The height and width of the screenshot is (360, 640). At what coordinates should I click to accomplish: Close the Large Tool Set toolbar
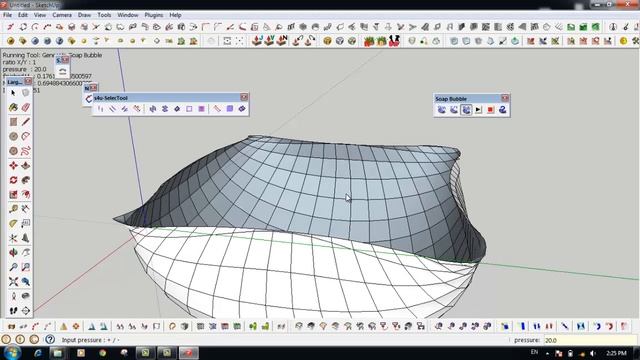coord(28,82)
